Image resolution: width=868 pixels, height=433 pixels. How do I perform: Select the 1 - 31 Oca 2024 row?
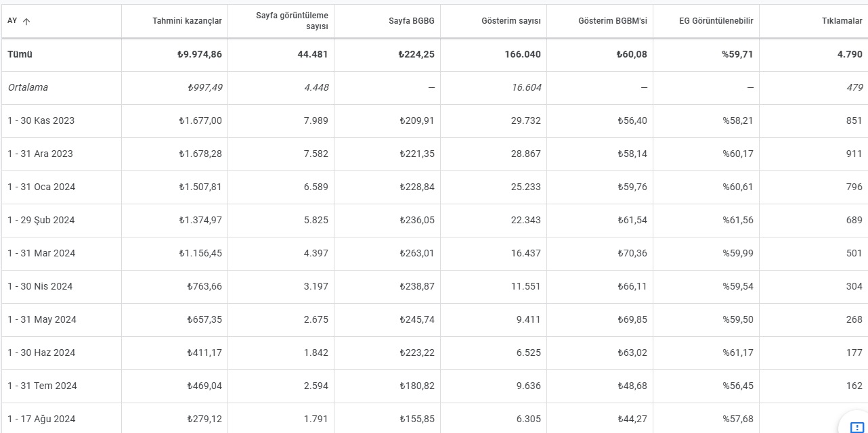434,187
